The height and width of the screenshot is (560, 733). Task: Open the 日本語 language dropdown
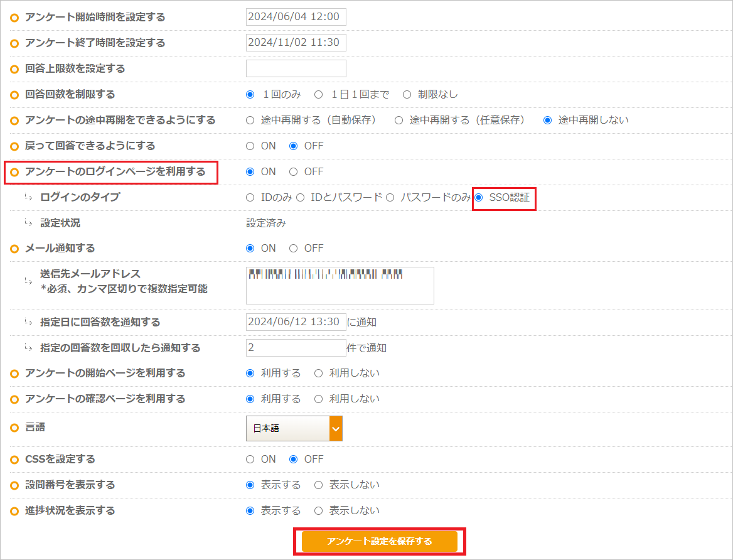[x=294, y=428]
